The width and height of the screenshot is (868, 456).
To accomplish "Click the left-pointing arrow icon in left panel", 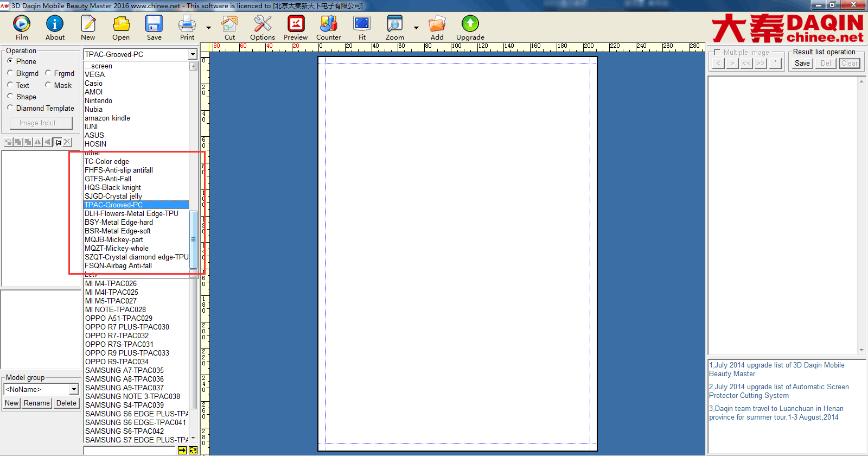I will (x=48, y=142).
